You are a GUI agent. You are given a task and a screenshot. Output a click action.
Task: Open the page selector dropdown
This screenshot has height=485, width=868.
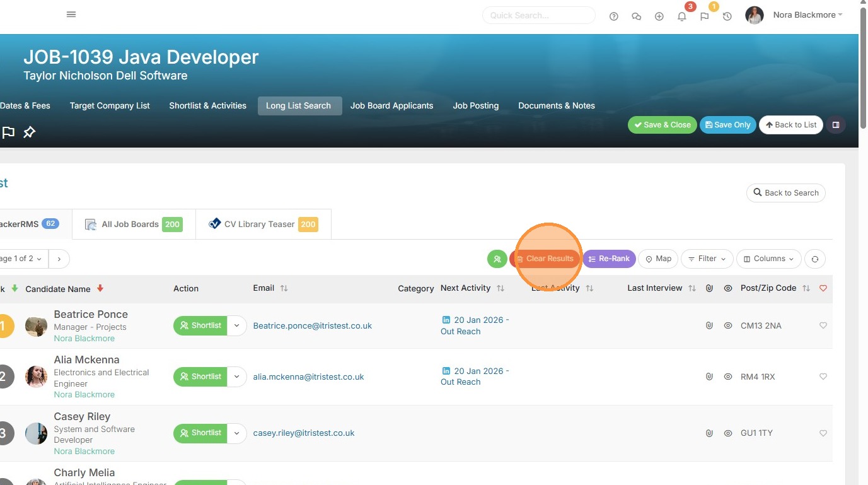coord(23,259)
